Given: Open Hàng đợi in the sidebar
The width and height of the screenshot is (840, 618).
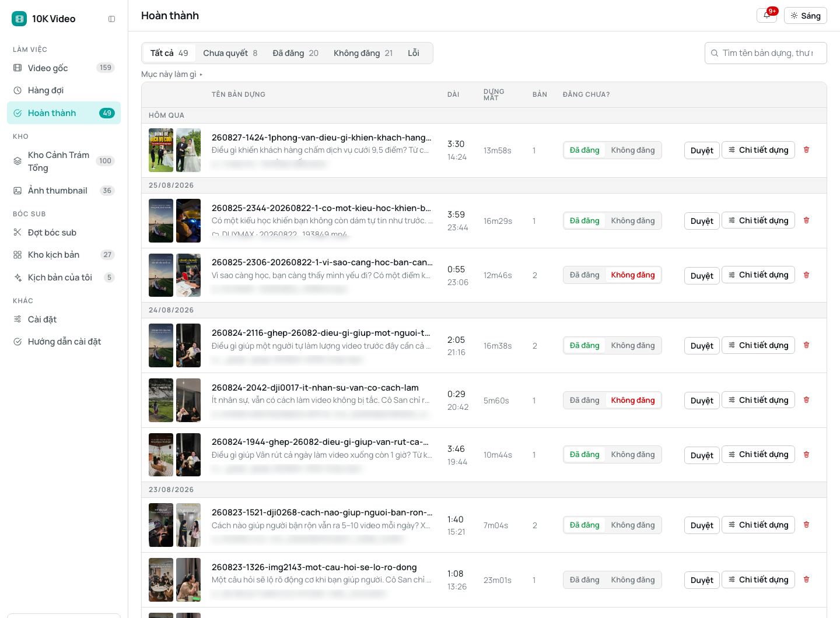Looking at the screenshot, I should pos(64,90).
